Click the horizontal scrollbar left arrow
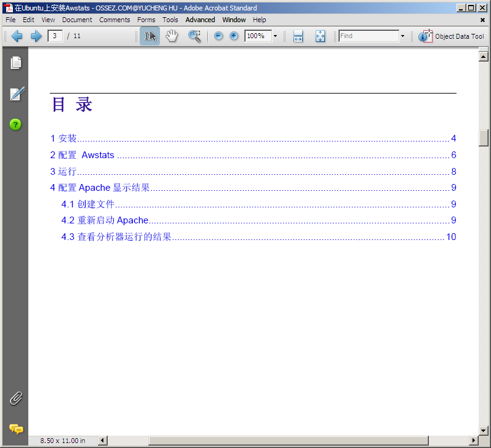This screenshot has width=491, height=448. click(102, 441)
